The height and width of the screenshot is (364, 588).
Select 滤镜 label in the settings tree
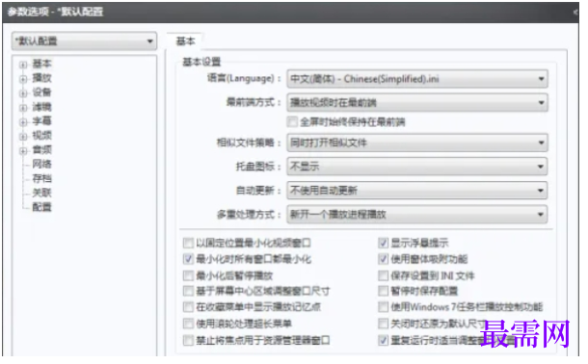click(41, 107)
